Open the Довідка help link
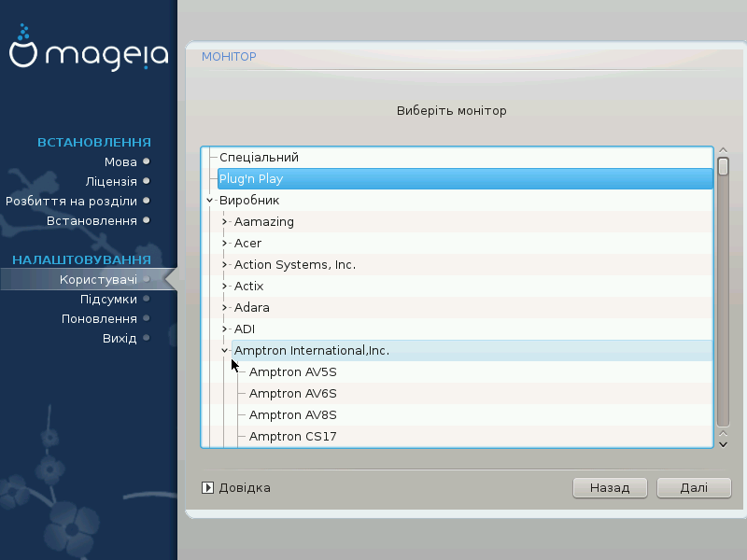This screenshot has height=560, width=747. click(x=245, y=487)
